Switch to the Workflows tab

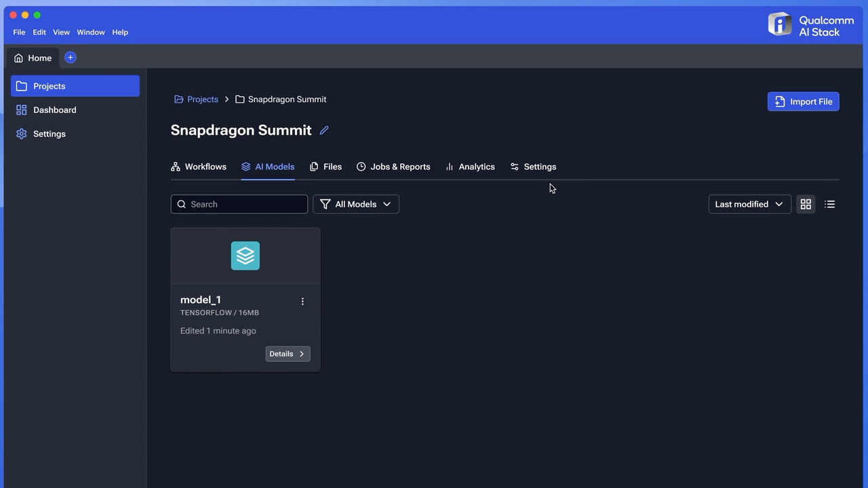199,167
